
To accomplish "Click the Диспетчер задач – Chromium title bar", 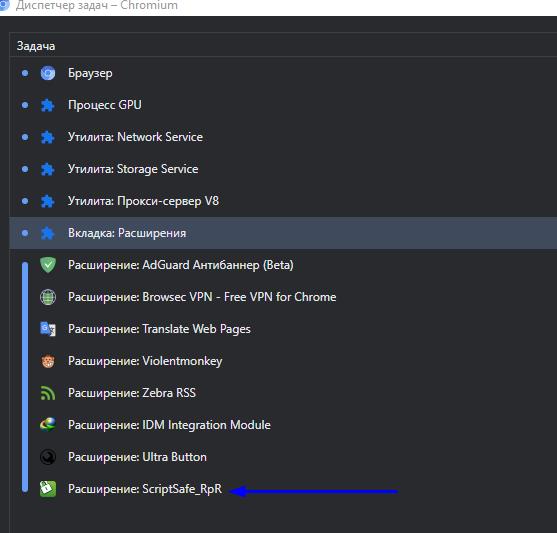I will [x=278, y=7].
